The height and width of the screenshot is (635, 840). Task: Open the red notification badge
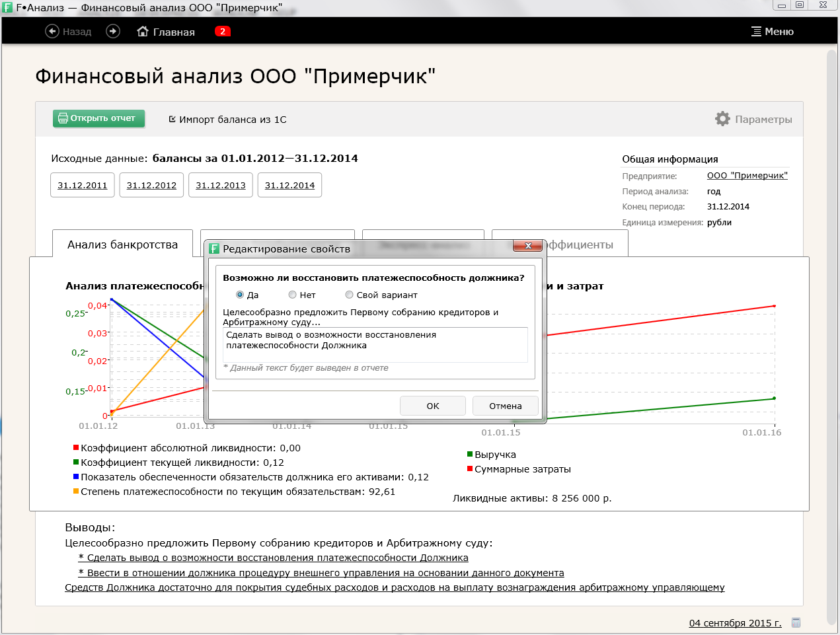(x=223, y=31)
